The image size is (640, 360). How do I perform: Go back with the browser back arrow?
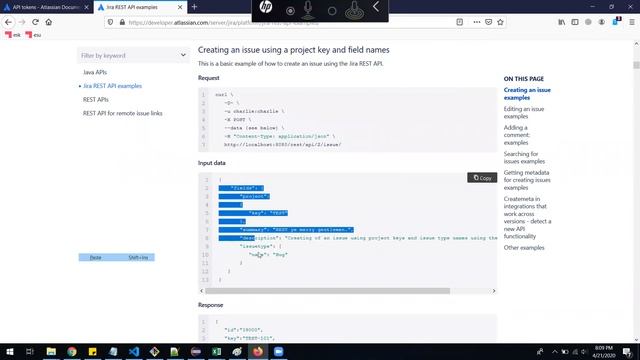coord(9,22)
